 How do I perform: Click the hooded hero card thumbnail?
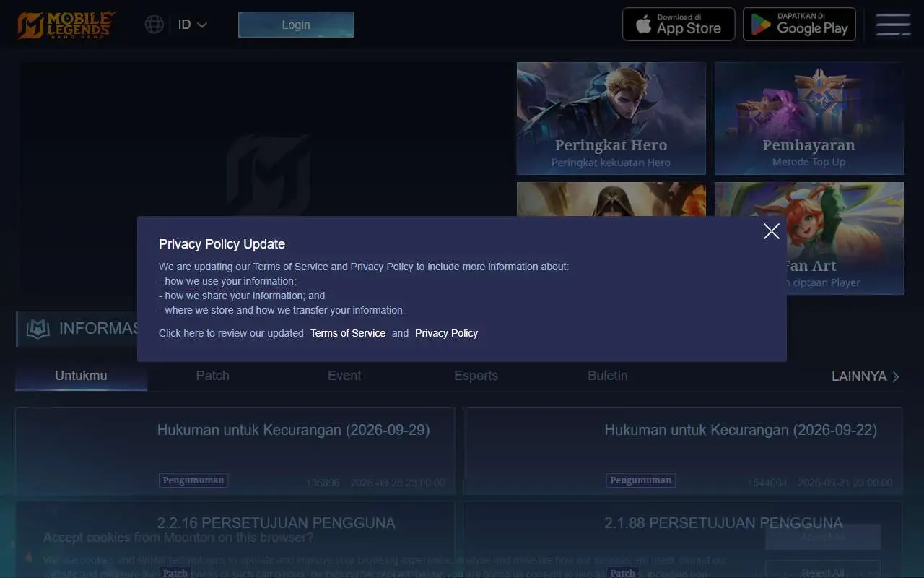611,199
